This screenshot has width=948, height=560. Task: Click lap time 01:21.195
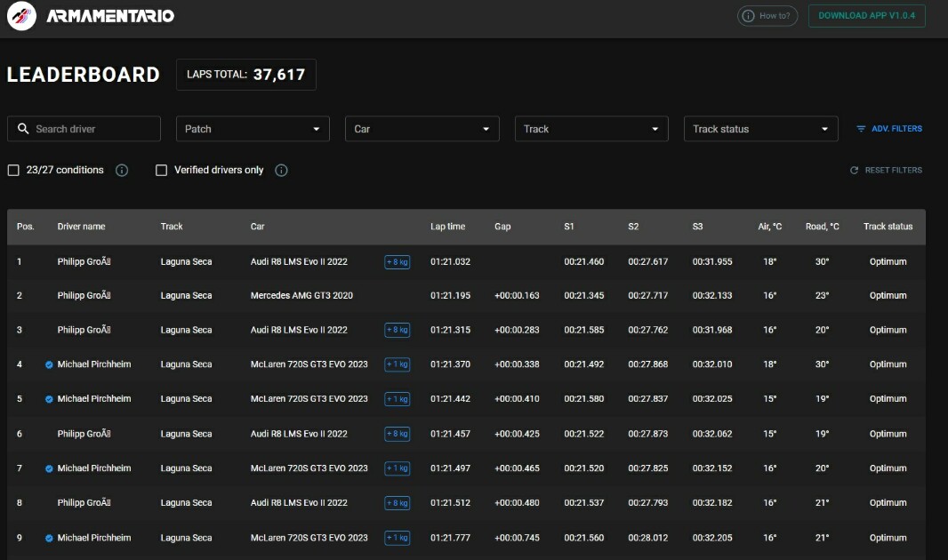[450, 295]
